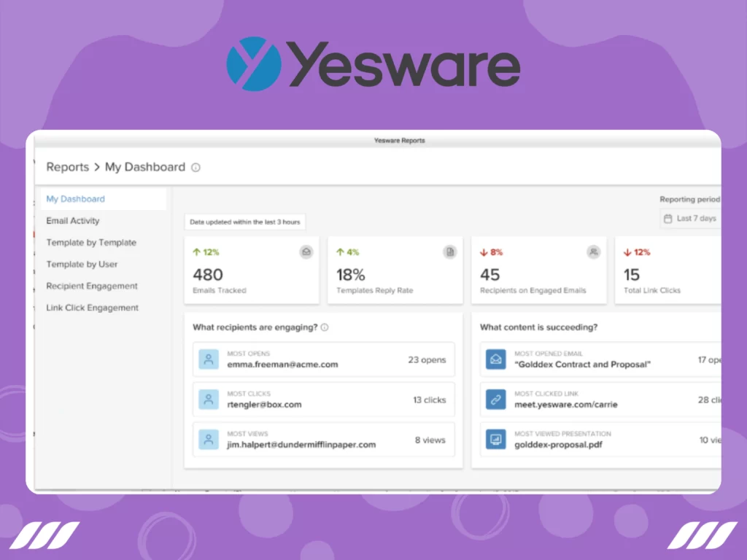This screenshot has width=747, height=560.
Task: Click the Reports breadcrumb link
Action: click(x=67, y=167)
